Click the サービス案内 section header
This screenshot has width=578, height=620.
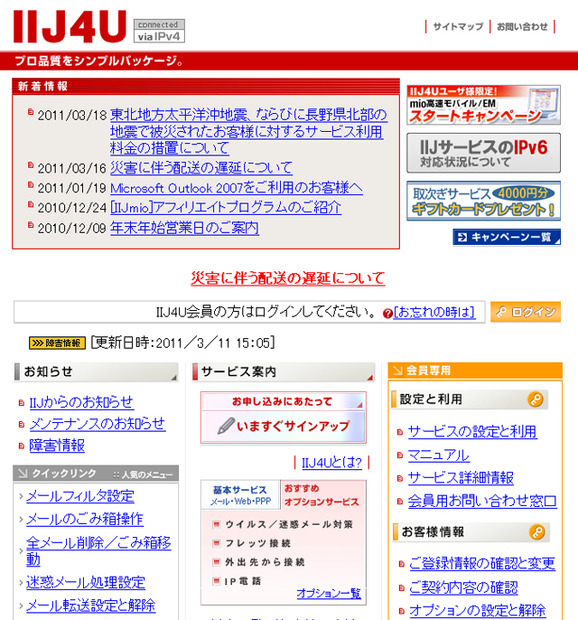pos(283,372)
